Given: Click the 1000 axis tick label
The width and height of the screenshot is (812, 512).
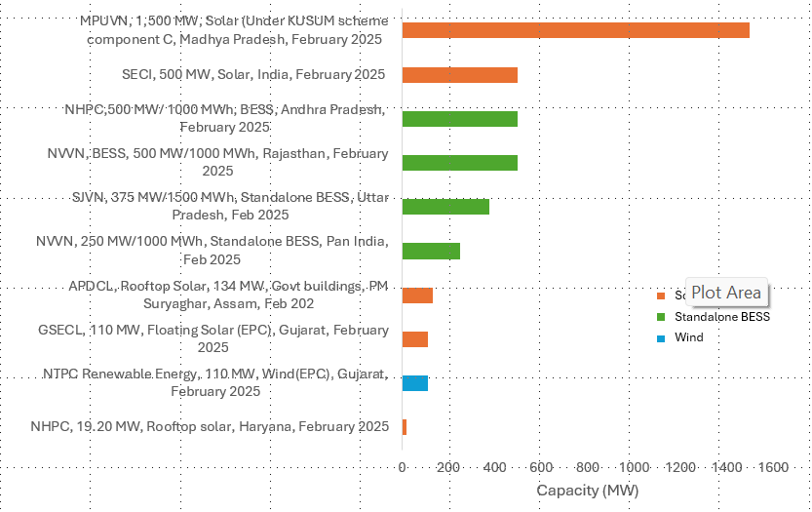Looking at the screenshot, I should point(635,467).
